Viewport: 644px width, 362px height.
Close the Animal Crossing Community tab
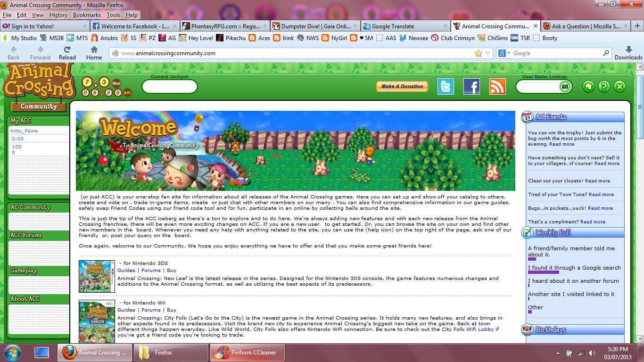tap(535, 26)
